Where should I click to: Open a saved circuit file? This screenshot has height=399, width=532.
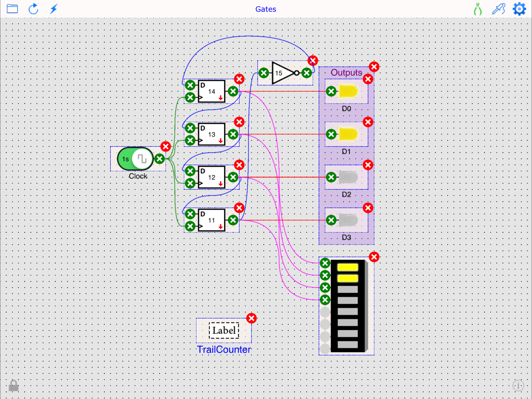click(12, 9)
